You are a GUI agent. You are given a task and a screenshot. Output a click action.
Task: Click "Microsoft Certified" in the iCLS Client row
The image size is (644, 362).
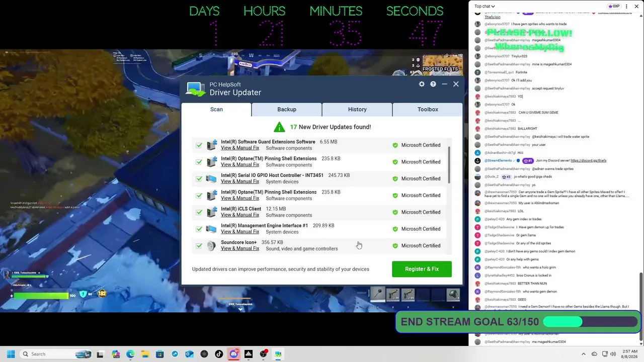click(x=421, y=212)
